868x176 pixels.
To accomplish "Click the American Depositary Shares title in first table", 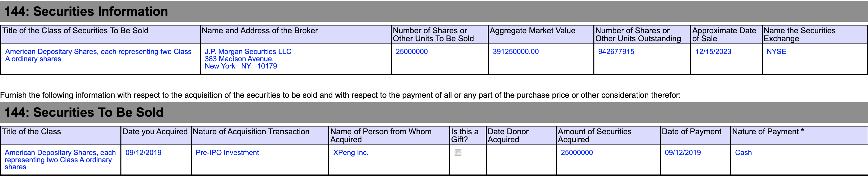I will pos(98,55).
